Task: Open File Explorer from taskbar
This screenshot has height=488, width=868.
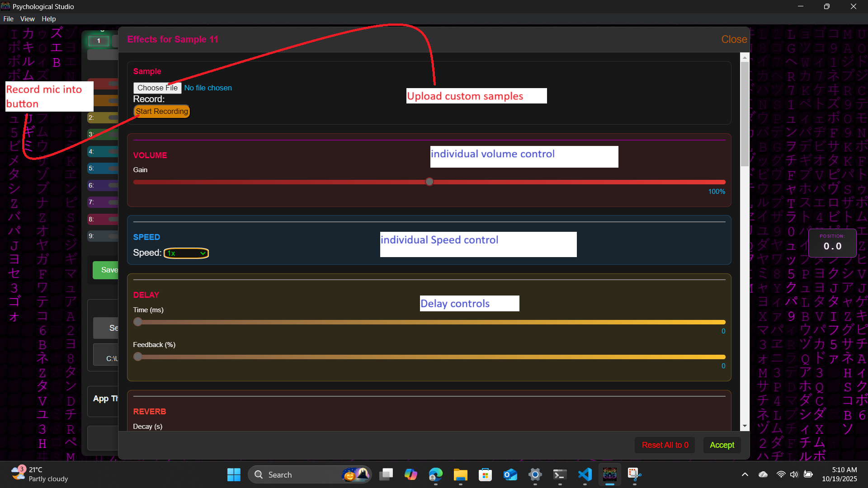Action: pos(460,474)
